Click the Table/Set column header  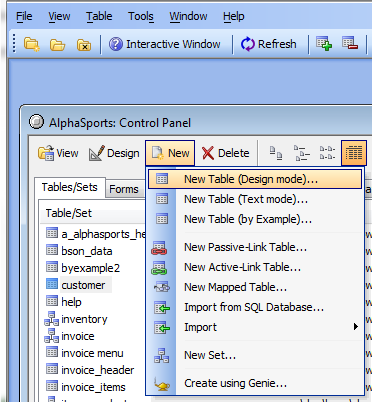pyautogui.click(x=92, y=213)
